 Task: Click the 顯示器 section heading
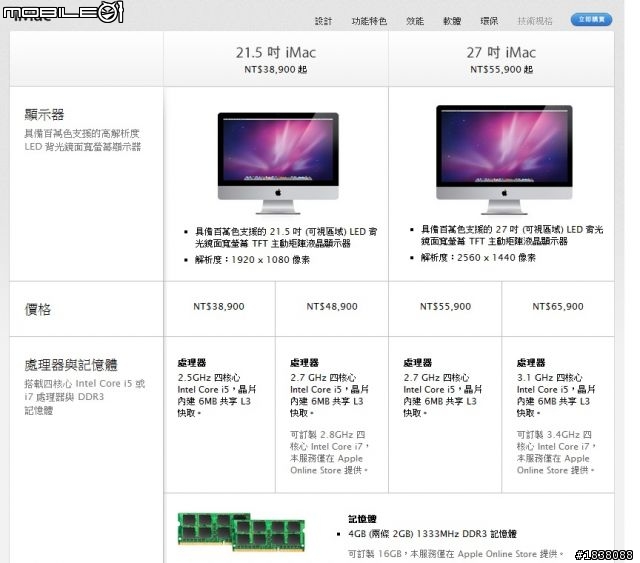point(44,115)
